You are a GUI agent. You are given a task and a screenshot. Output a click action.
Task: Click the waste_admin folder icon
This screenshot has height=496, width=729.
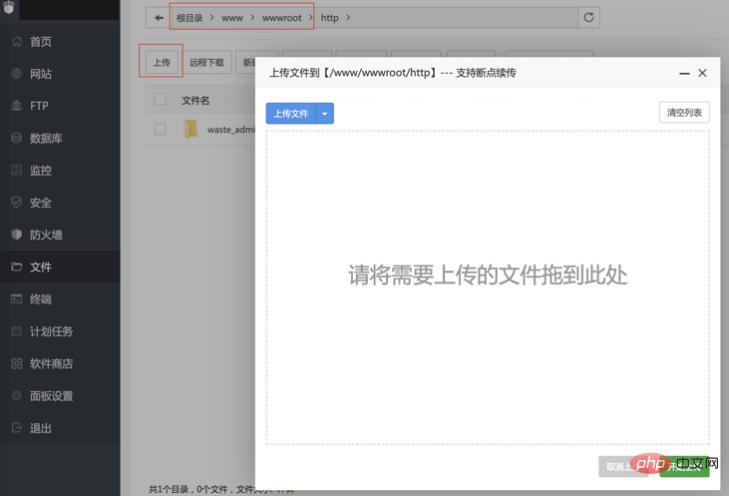tap(190, 129)
